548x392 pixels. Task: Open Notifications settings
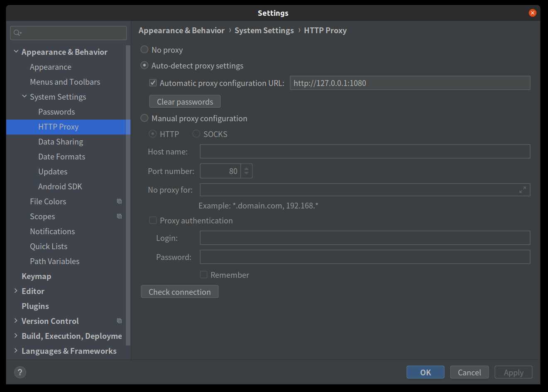coord(52,231)
